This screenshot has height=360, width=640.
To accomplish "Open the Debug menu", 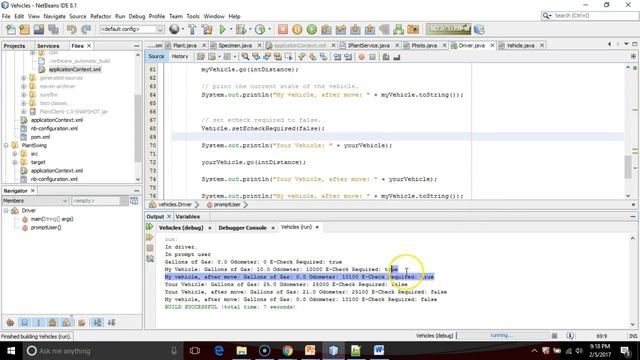I will pyautogui.click(x=137, y=16).
